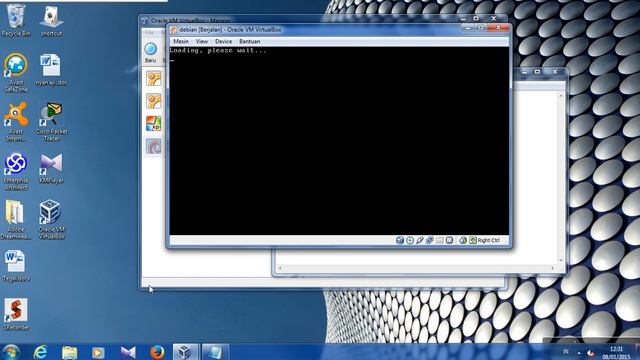Click the File menu in VirtualBox Manager

pyautogui.click(x=149, y=32)
